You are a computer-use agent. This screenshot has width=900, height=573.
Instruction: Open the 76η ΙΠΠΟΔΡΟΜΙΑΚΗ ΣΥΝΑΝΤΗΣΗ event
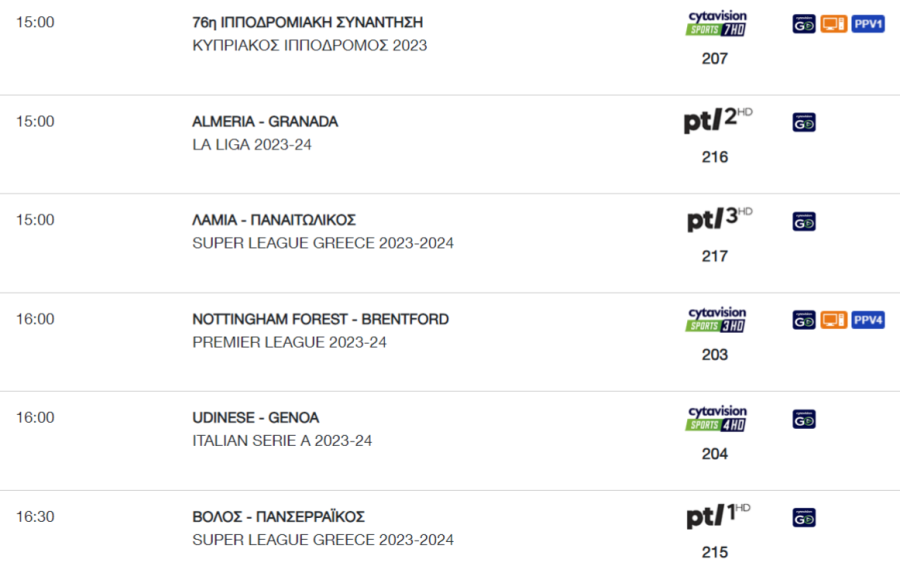click(x=308, y=22)
